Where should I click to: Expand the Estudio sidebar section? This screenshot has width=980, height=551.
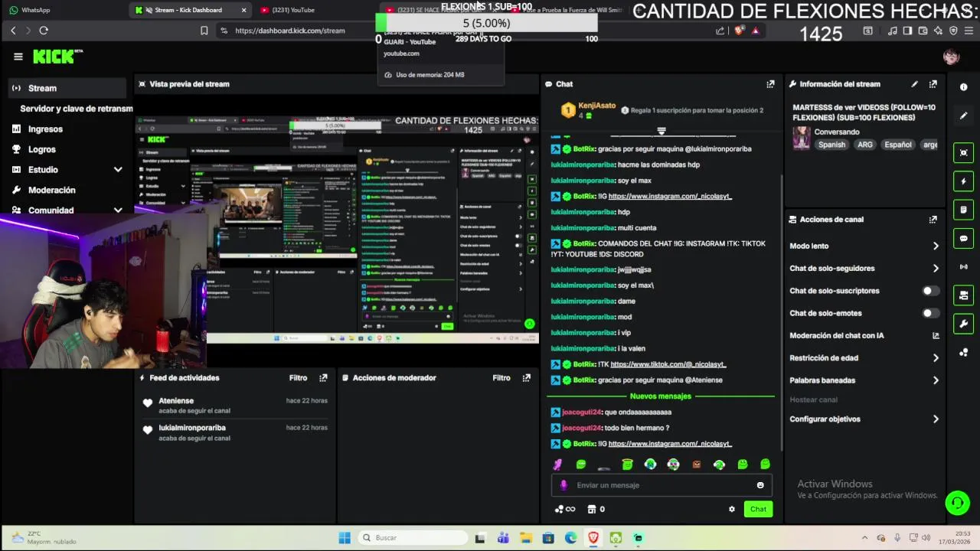118,170
